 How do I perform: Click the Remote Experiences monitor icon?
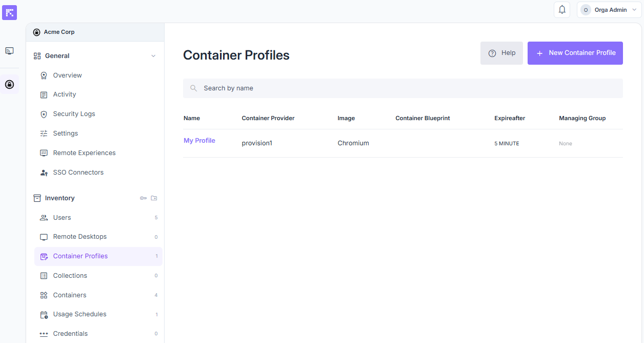(44, 153)
